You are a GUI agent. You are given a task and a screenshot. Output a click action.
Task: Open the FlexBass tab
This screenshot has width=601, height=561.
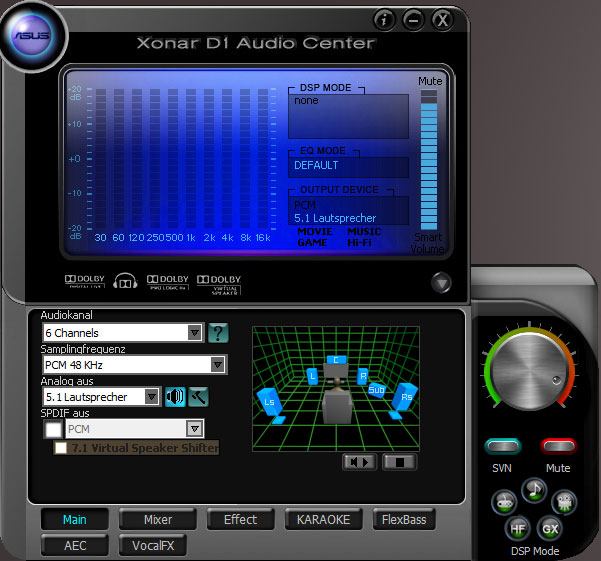coord(404,519)
